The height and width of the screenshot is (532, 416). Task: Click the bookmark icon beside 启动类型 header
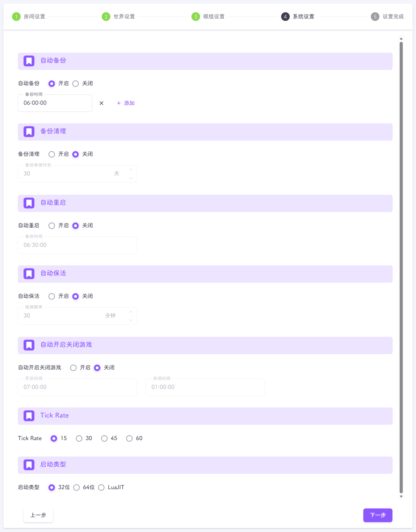coord(29,465)
